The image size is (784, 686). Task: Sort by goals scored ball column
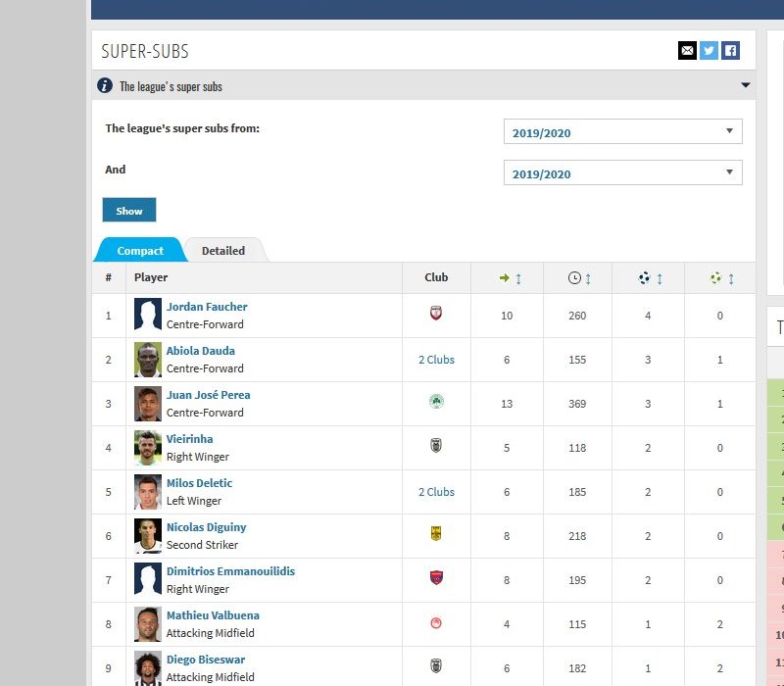tap(651, 278)
